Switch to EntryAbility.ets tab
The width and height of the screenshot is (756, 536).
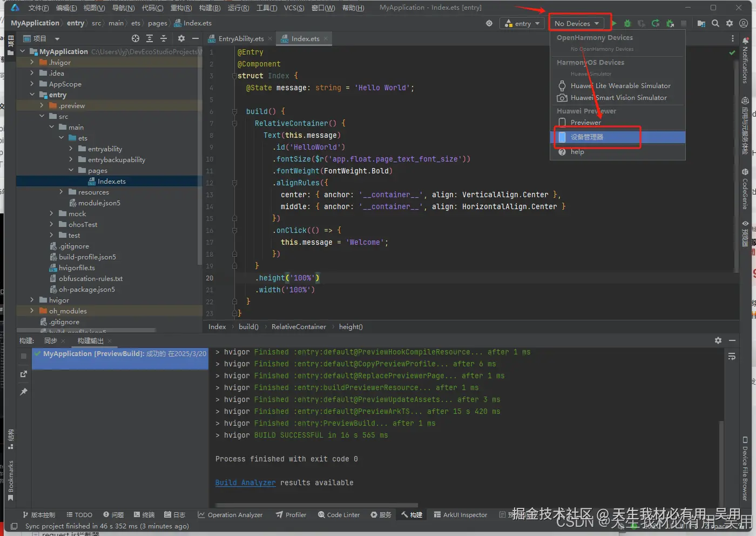(x=241, y=38)
